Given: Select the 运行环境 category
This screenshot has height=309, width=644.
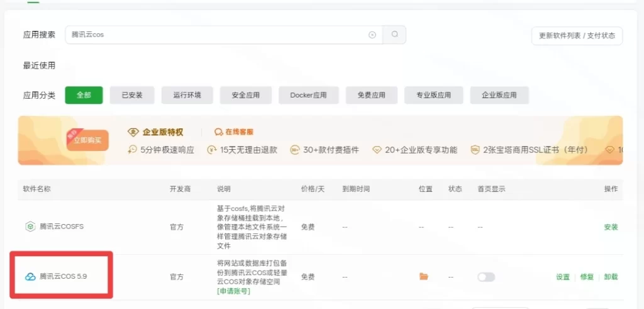Looking at the screenshot, I should click(187, 95).
